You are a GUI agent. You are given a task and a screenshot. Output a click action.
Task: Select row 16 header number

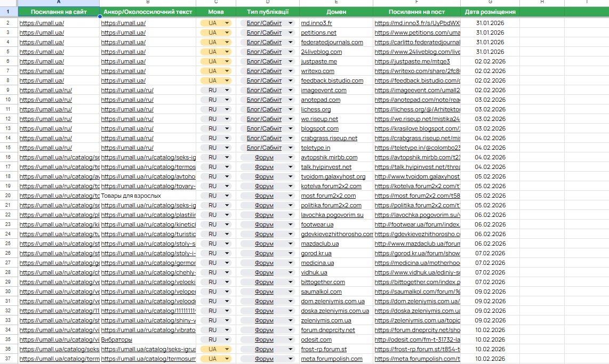pos(8,157)
